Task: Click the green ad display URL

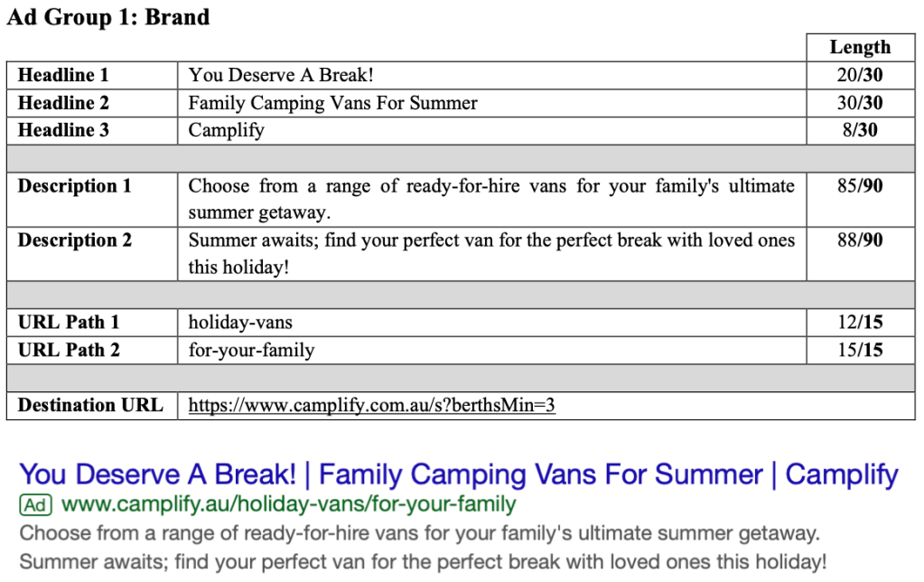Action: [288, 504]
